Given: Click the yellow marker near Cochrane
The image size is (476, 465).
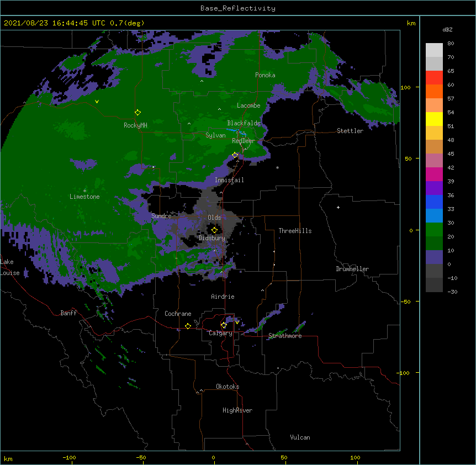Looking at the screenshot, I should point(188,326).
